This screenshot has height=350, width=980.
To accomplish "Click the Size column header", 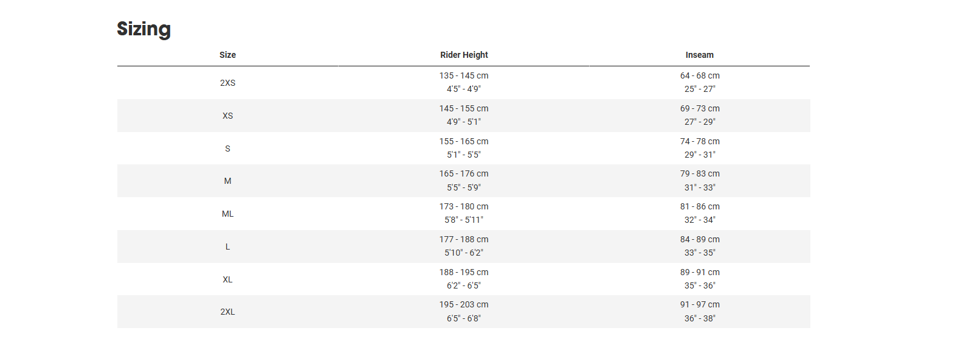I will 227,55.
